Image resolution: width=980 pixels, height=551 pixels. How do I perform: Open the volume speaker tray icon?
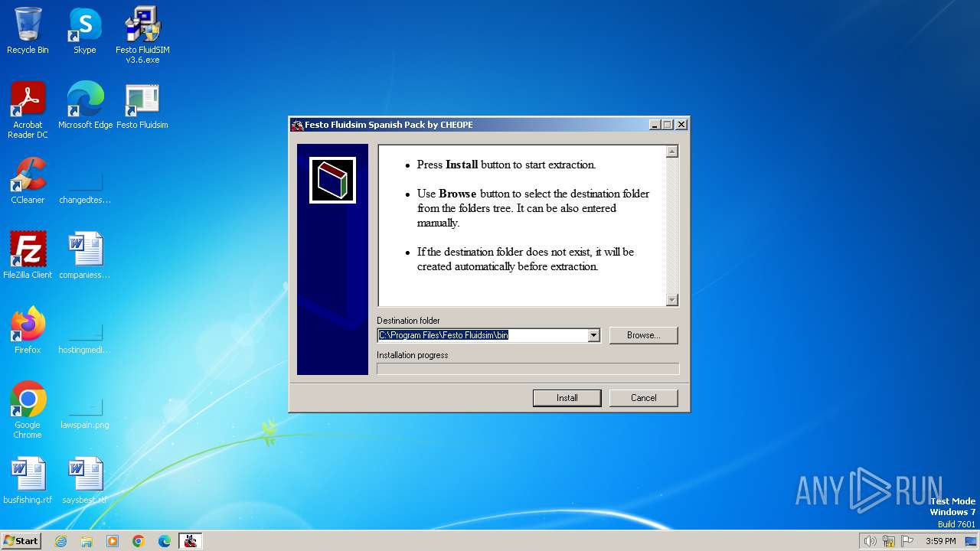pyautogui.click(x=870, y=541)
